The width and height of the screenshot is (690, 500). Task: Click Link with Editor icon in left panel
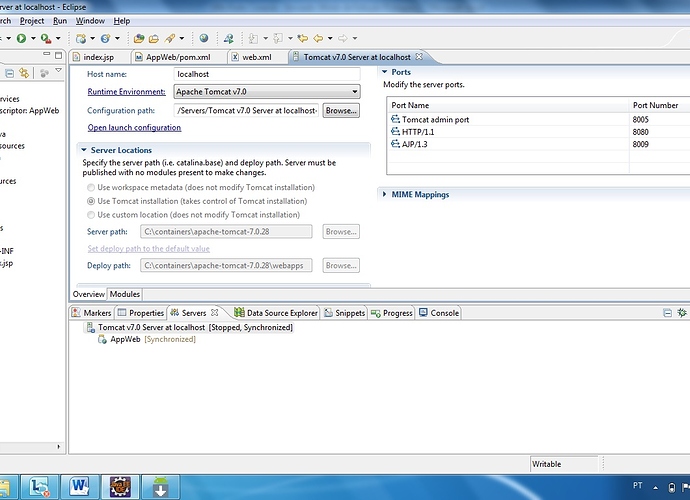coord(24,73)
